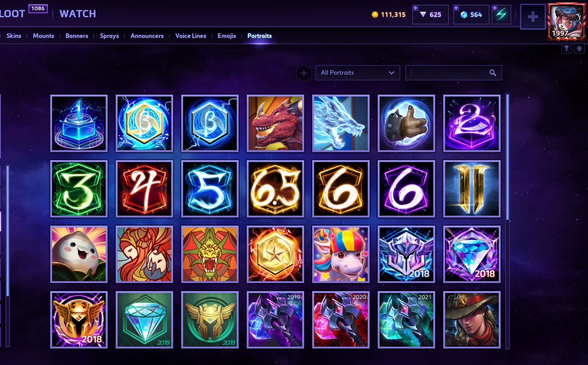The width and height of the screenshot is (588, 365).
Task: Open the Mounts tab
Action: pyautogui.click(x=44, y=36)
